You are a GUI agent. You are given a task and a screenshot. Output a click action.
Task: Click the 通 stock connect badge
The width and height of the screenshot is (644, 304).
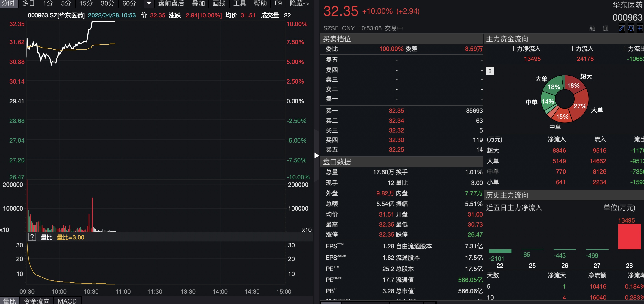click(x=605, y=28)
